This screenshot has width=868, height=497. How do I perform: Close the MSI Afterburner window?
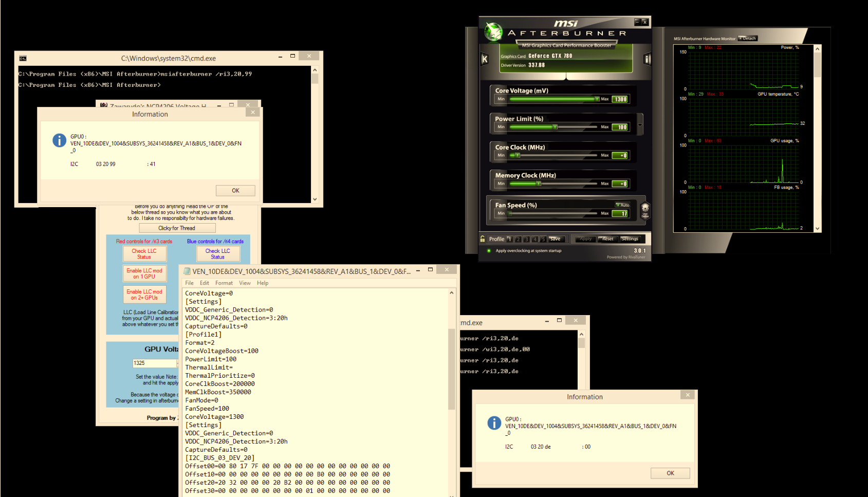[644, 22]
